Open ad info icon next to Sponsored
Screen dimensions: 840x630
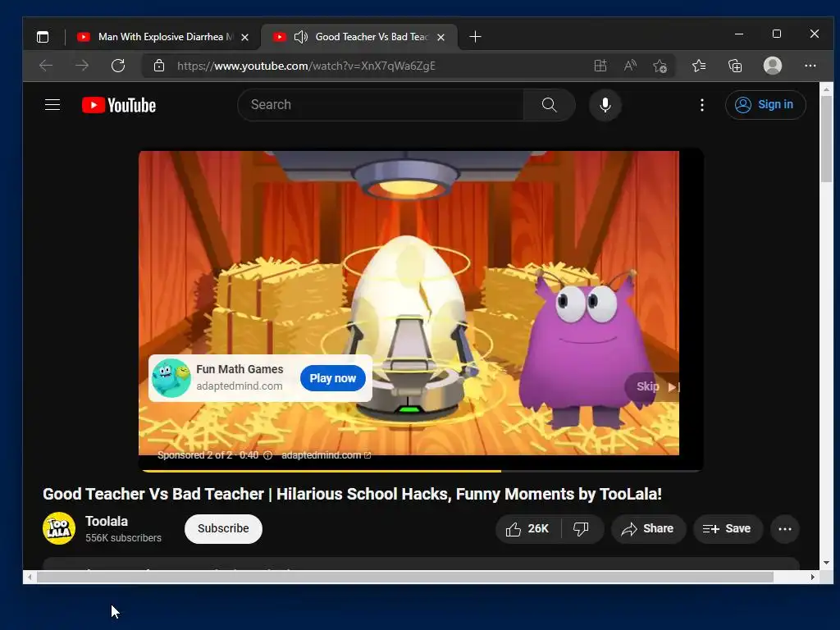click(x=268, y=455)
